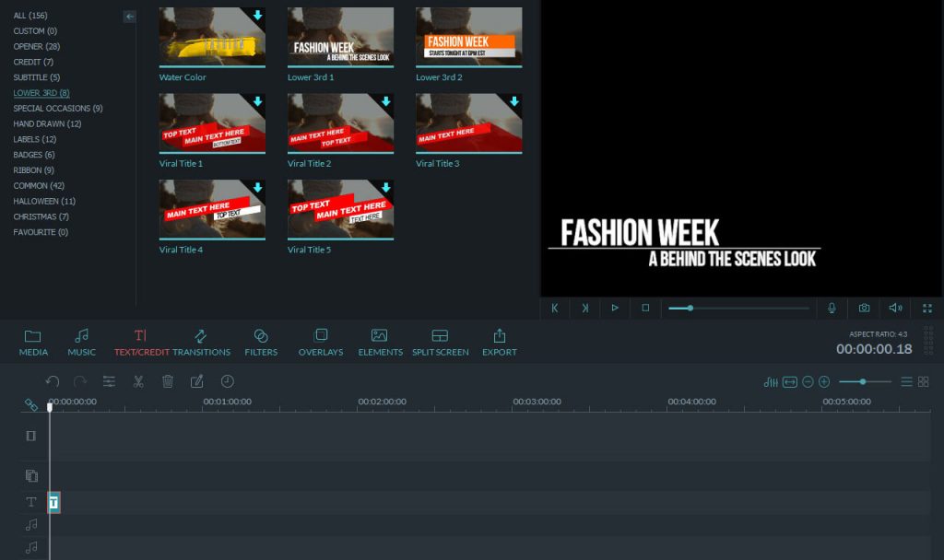Select the OPENER (28) category
The image size is (944, 560).
pos(36,46)
